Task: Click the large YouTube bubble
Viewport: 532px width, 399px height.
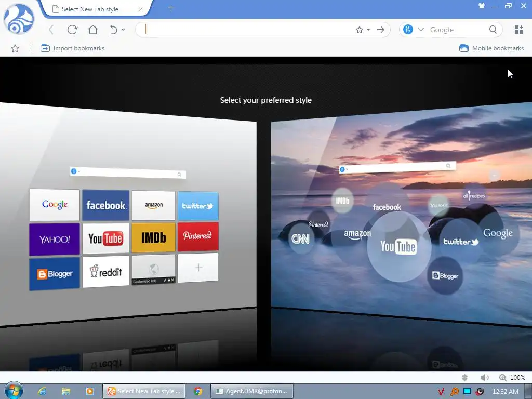Action: (x=398, y=247)
